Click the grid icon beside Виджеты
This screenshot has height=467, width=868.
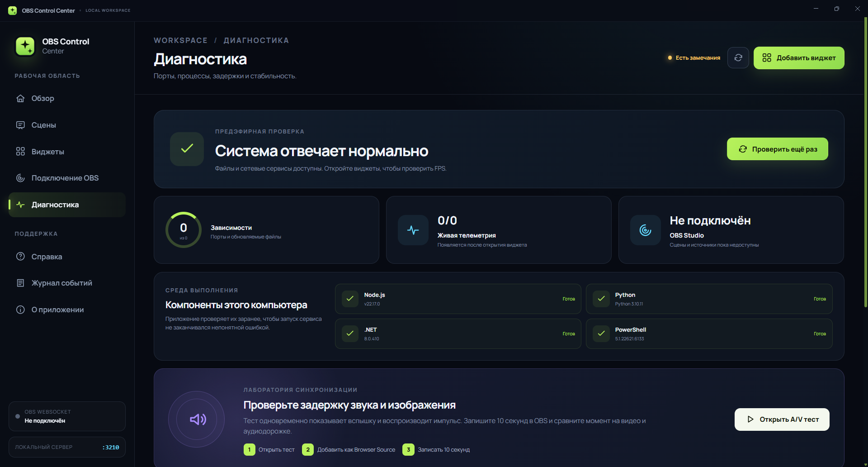click(20, 152)
